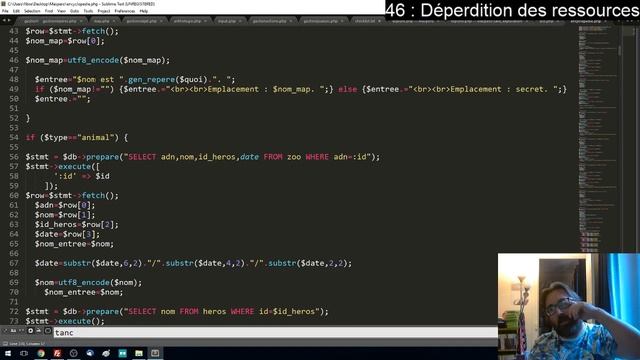Toggle regular expression search in find bar
The width and height of the screenshot is (640, 360).
click(x=5, y=331)
